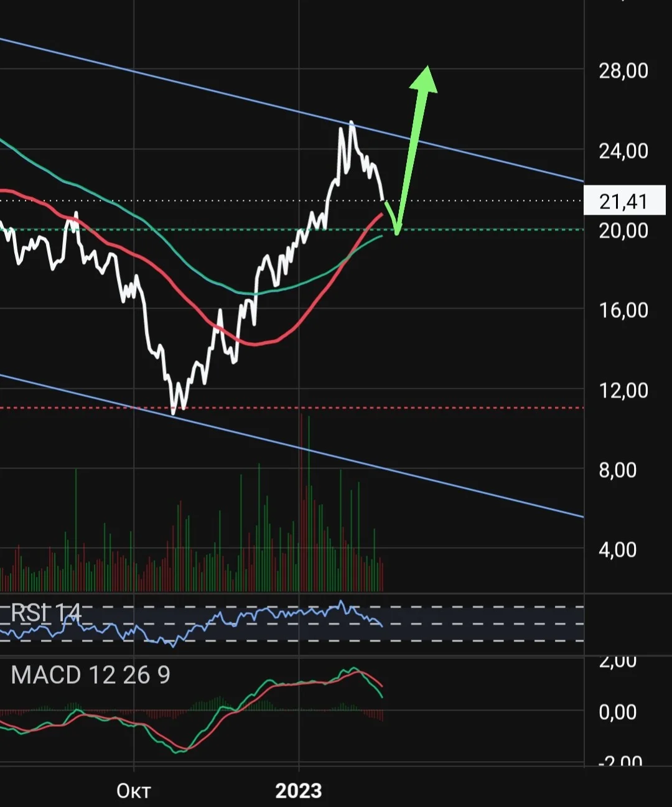The image size is (672, 807).
Task: Click the 2023 date label on time axis
Action: (299, 791)
